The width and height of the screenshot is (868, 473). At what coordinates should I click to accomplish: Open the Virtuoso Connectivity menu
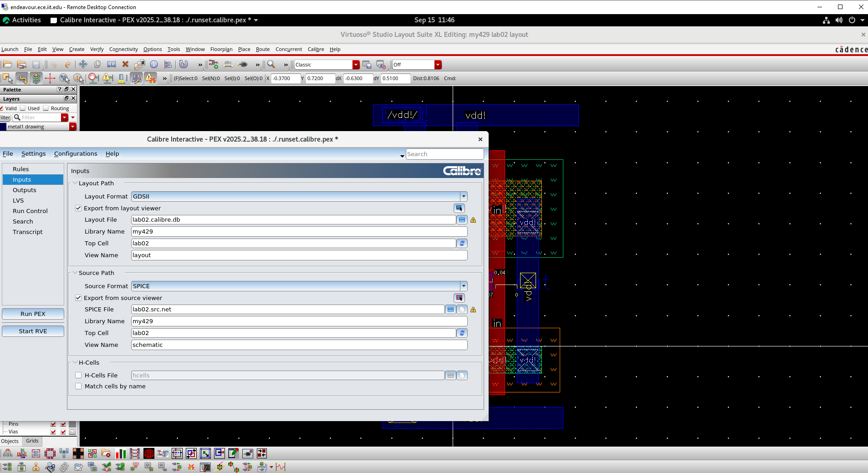[x=123, y=49]
